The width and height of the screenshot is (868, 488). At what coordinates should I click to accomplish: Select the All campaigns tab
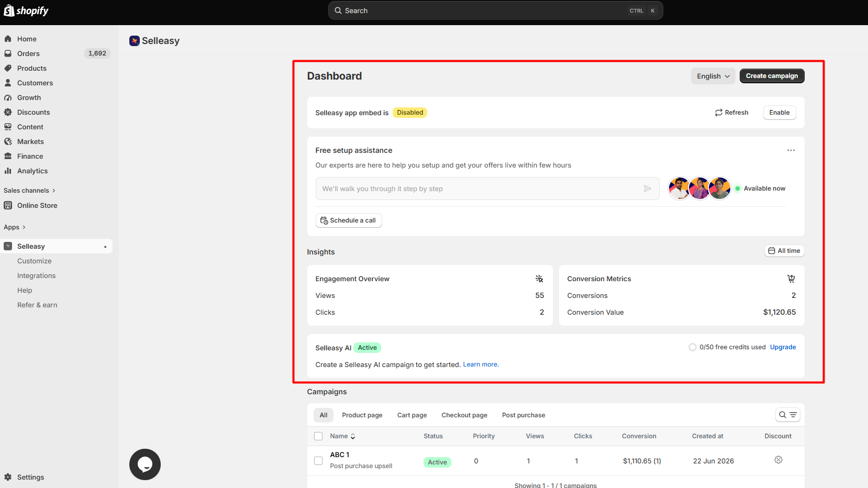point(324,415)
